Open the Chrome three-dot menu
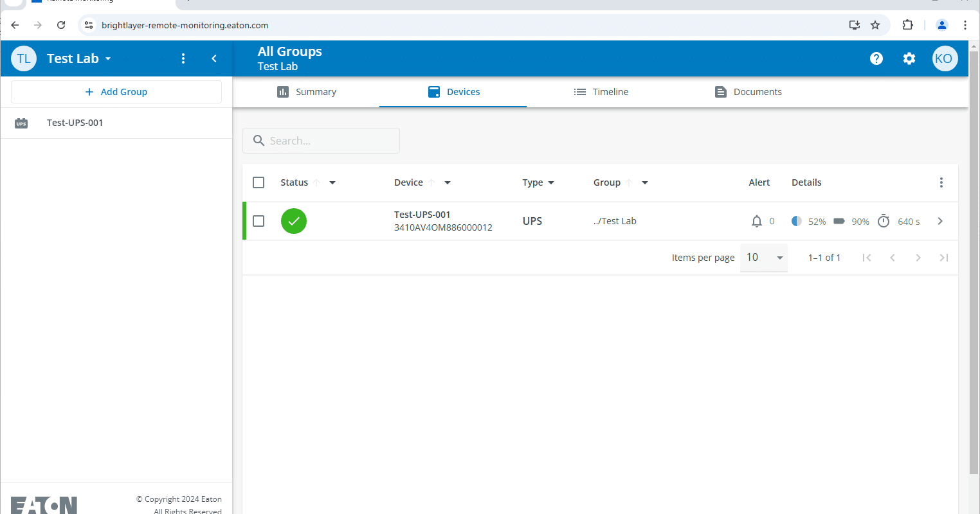Screen dimensions: 980x514 [965, 25]
